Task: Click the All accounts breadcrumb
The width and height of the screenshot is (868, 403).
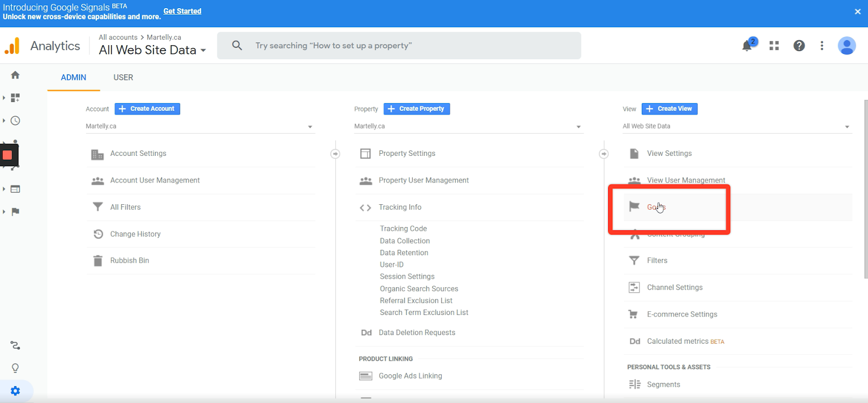Action: [x=118, y=37]
